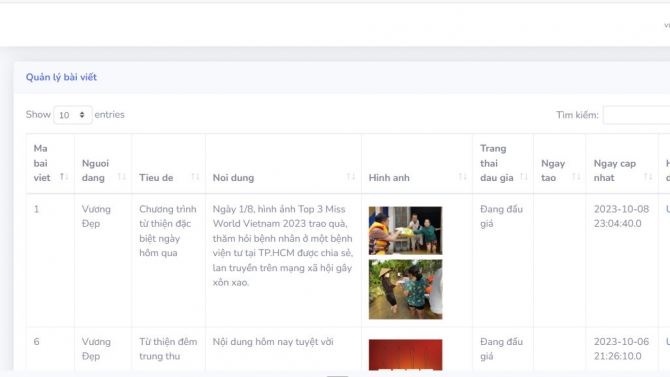Select Nguoi dang header text
This screenshot has height=377, width=670.
95,171
